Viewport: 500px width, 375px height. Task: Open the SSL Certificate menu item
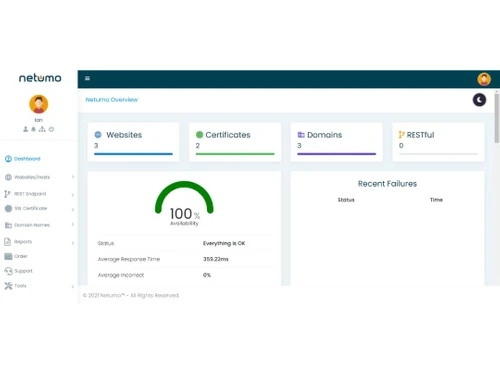[x=30, y=208]
